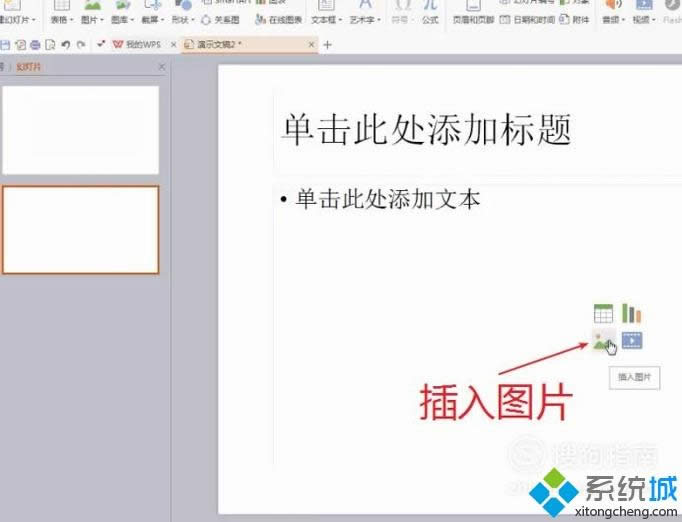Click the 关系图 relationship diagram button

click(x=220, y=20)
